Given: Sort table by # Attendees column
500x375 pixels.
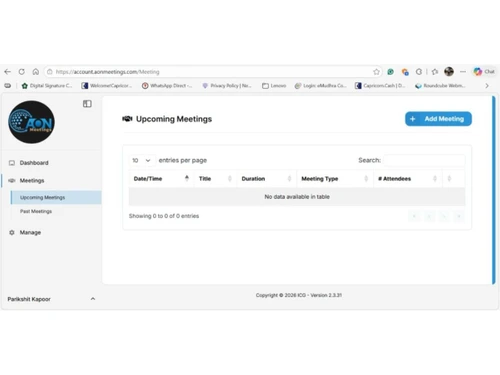Looking at the screenshot, I should coord(408,179).
